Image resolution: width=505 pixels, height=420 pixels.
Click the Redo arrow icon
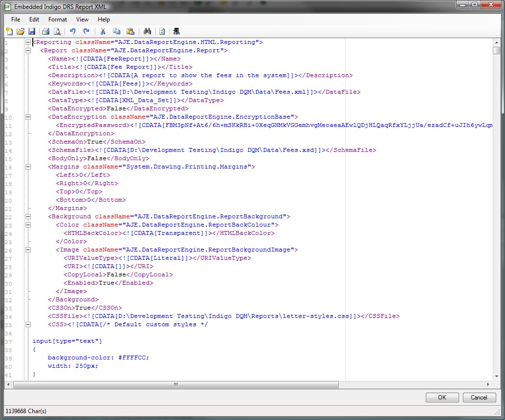[86, 32]
